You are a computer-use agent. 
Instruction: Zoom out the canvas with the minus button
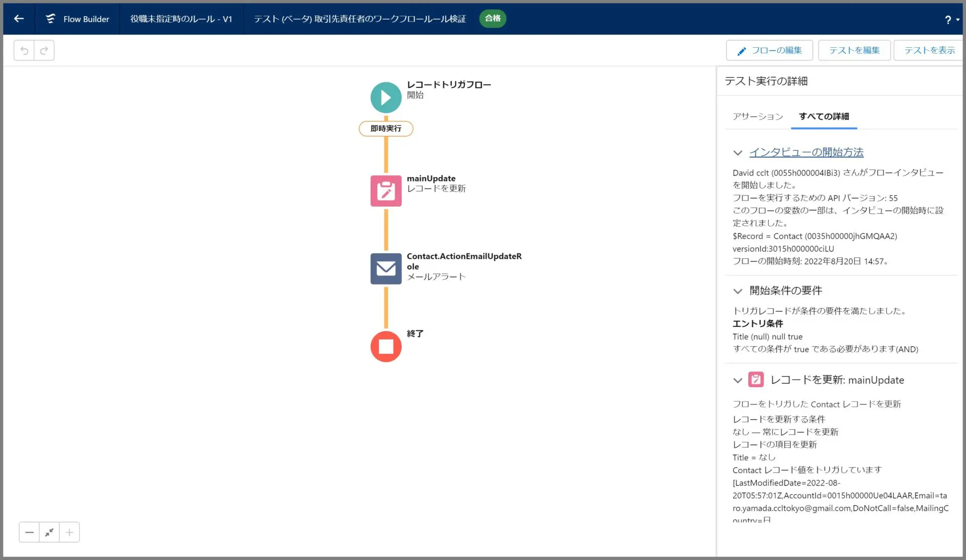(29, 532)
